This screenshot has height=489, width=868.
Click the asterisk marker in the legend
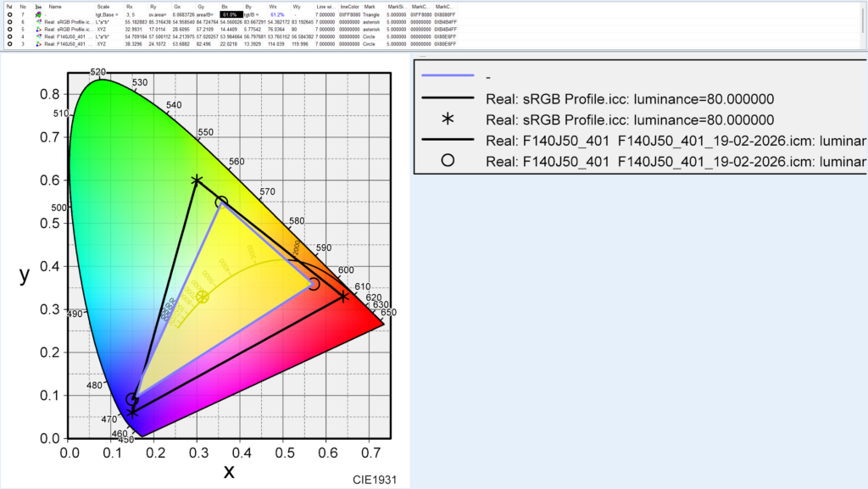tap(447, 118)
